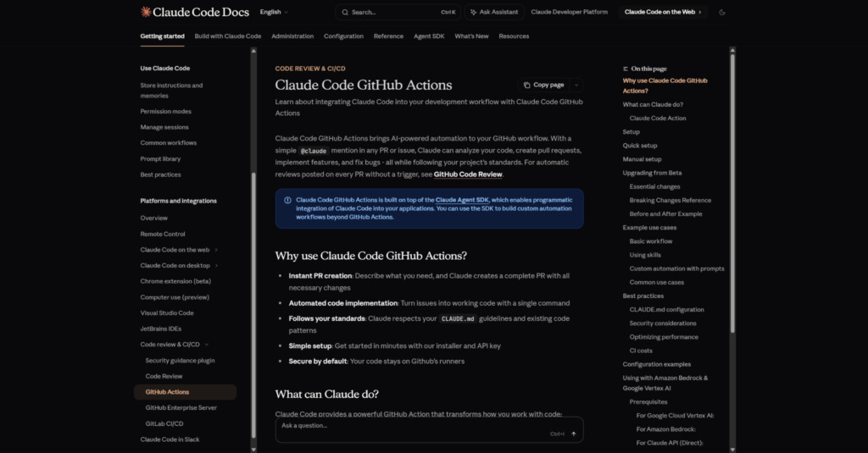Open the Configuration tab

pos(343,36)
